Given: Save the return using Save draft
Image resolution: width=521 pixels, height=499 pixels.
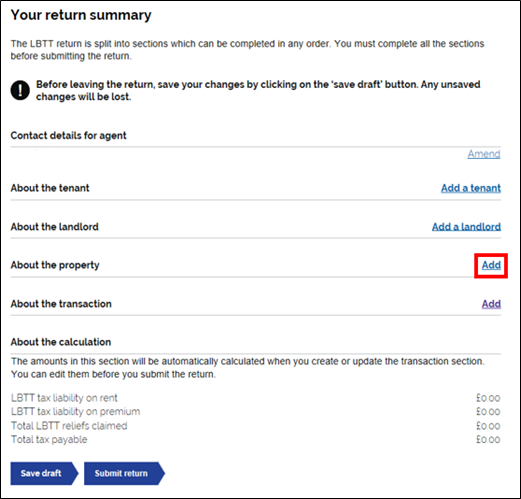Looking at the screenshot, I should pos(44,473).
